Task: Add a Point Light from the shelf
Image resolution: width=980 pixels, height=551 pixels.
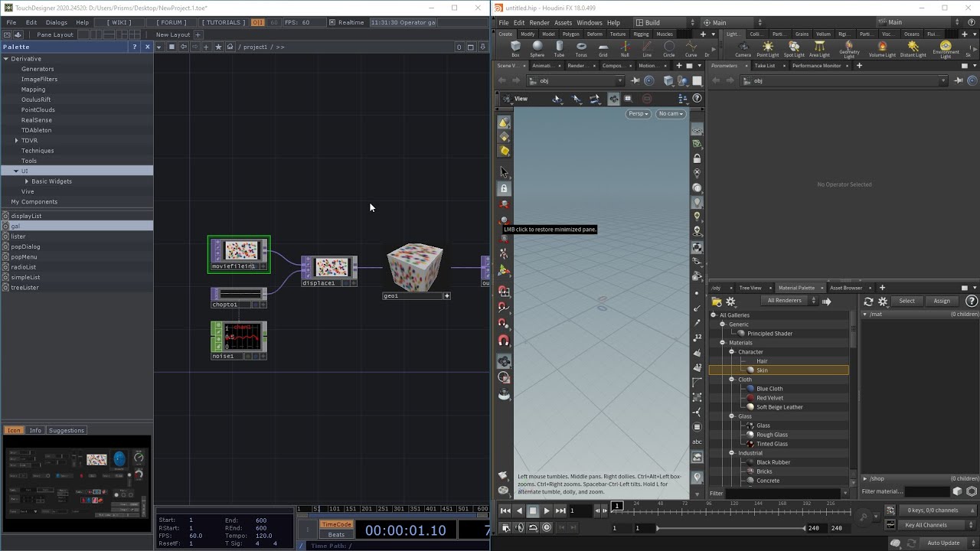Action: pos(768,48)
